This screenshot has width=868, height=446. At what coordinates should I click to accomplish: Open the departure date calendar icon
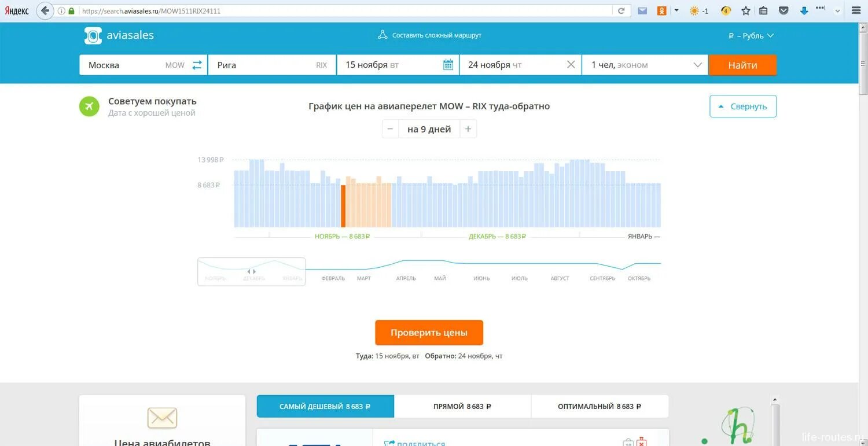point(448,65)
